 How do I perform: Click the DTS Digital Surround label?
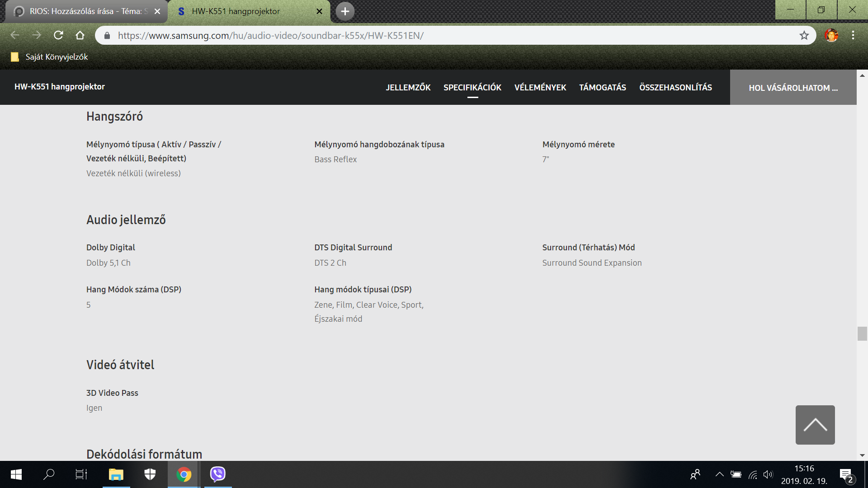click(353, 248)
